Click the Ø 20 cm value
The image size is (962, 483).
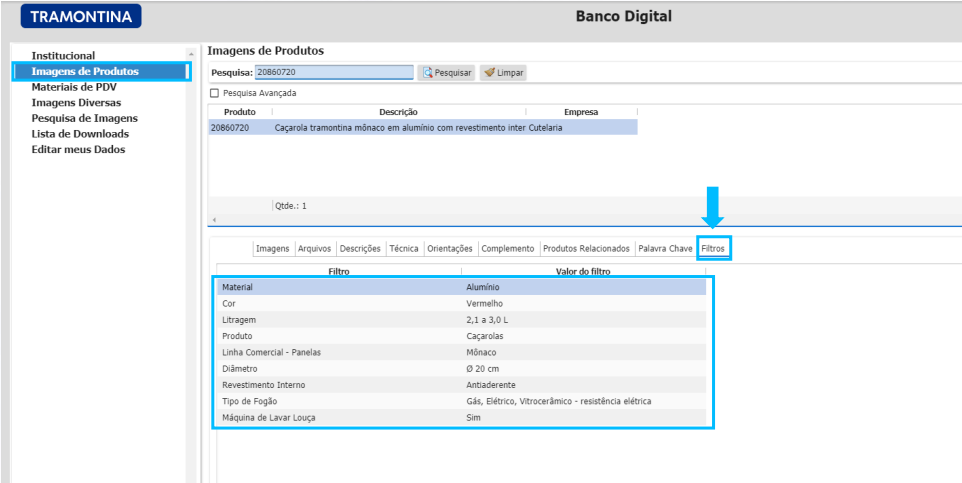[x=482, y=369]
